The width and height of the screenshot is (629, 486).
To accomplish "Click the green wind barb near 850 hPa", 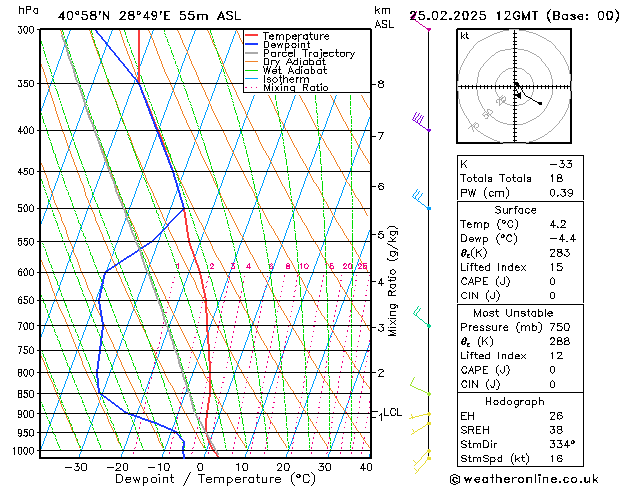I will point(420,387).
